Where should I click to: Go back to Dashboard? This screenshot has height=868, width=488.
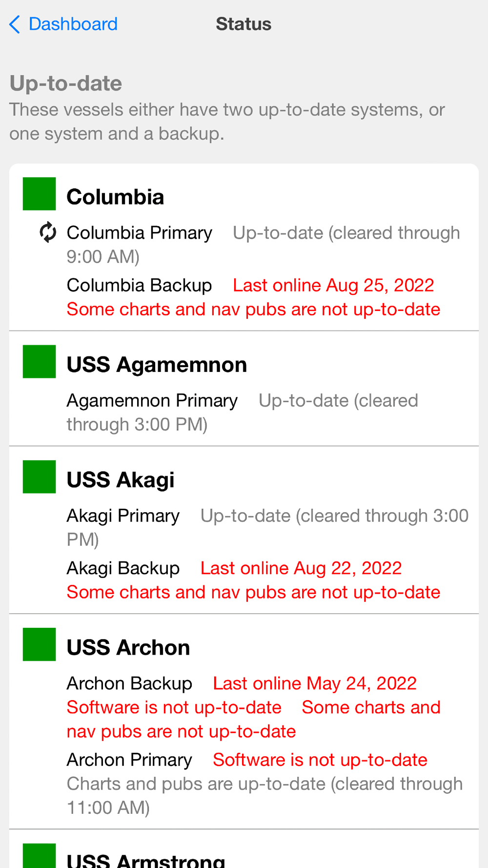click(73, 24)
